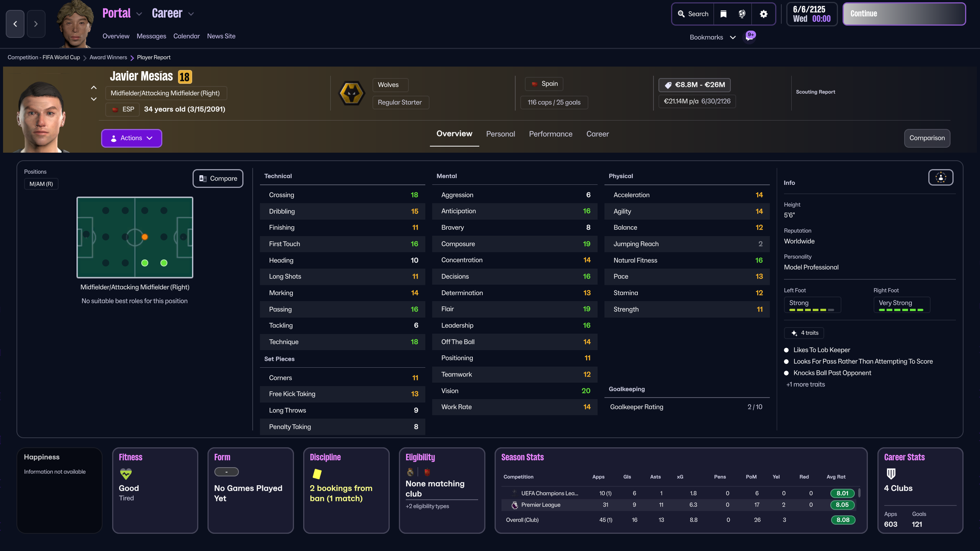Open the Actions dropdown button
This screenshot has height=551, width=980.
pyautogui.click(x=131, y=138)
